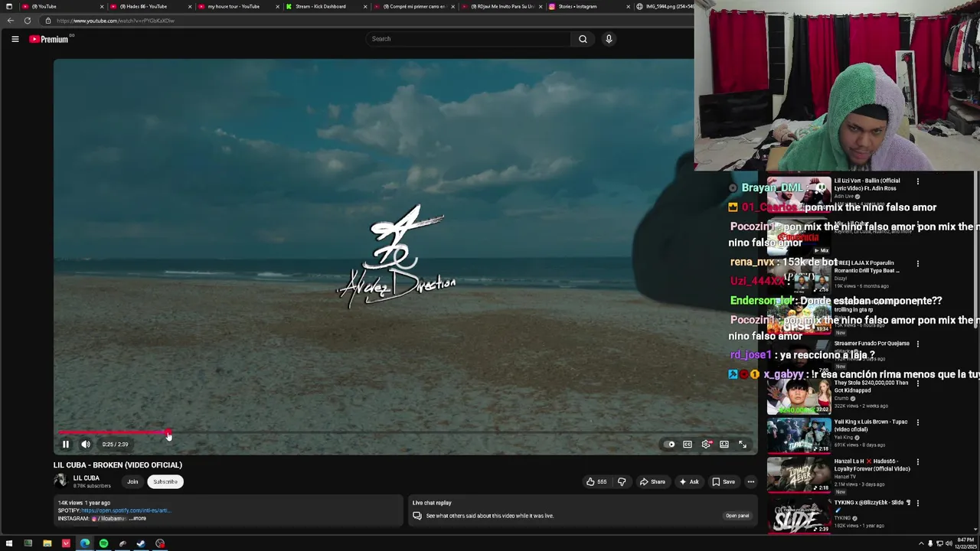Switch to Stream - Kick Dashboard tab

(325, 6)
